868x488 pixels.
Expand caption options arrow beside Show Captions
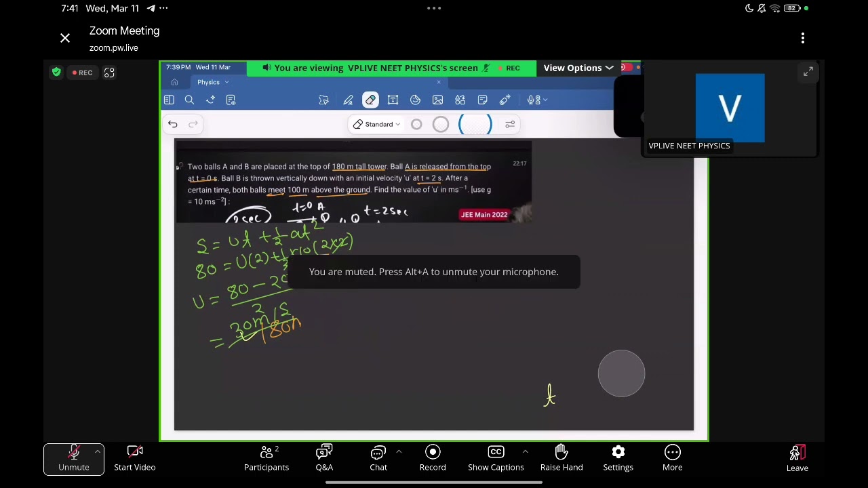tap(525, 451)
